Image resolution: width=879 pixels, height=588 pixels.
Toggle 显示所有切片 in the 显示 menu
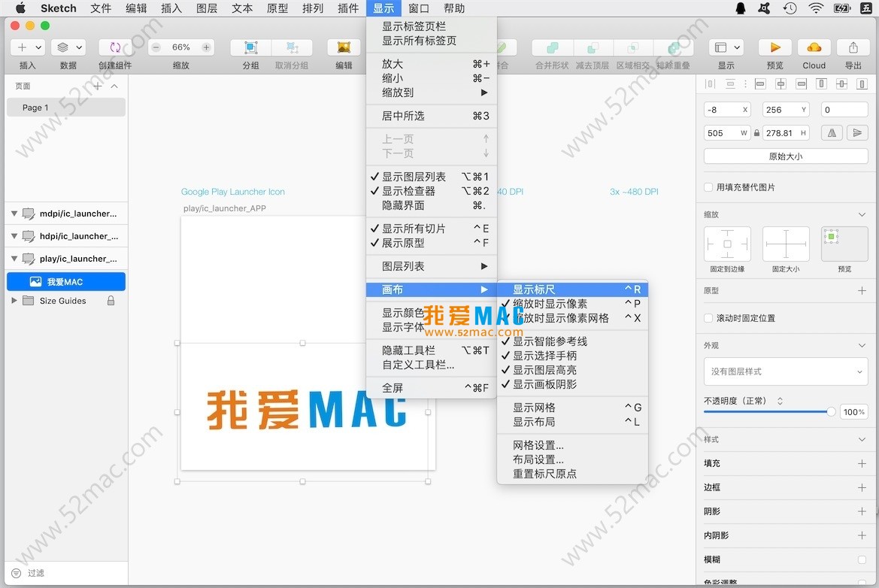(431, 229)
